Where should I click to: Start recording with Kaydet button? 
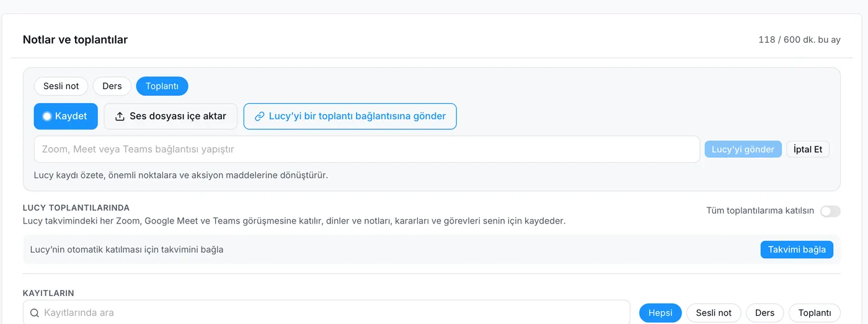click(66, 116)
